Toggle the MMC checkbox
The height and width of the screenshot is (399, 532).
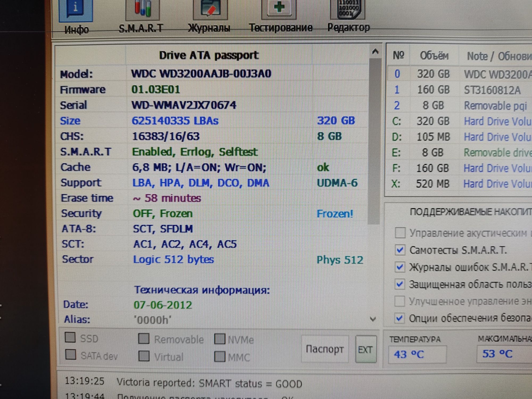220,356
